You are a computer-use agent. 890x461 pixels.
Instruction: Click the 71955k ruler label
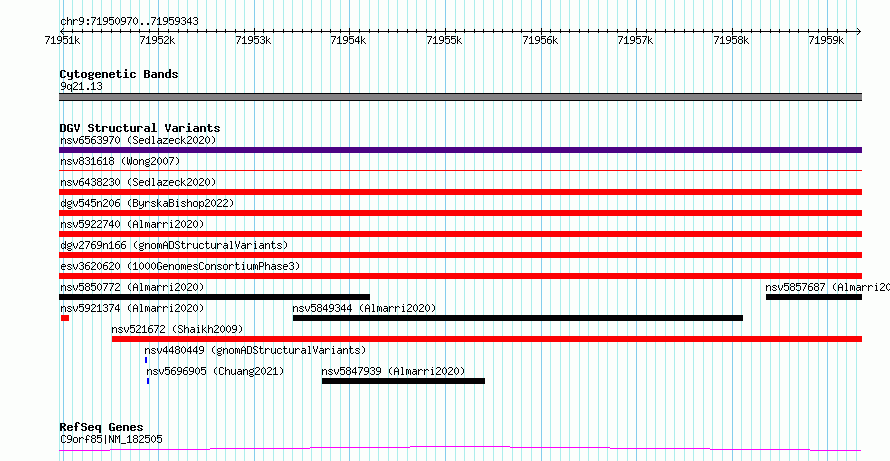444,40
